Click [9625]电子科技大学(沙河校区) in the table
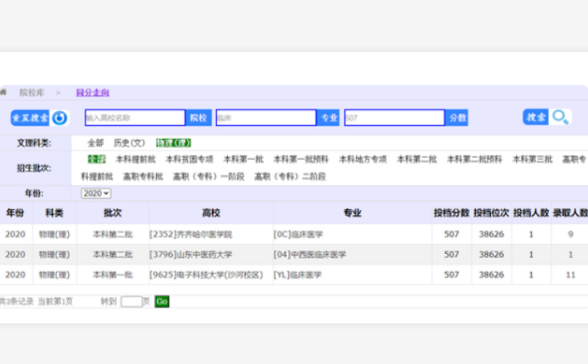The height and width of the screenshot is (364, 588). tap(206, 275)
